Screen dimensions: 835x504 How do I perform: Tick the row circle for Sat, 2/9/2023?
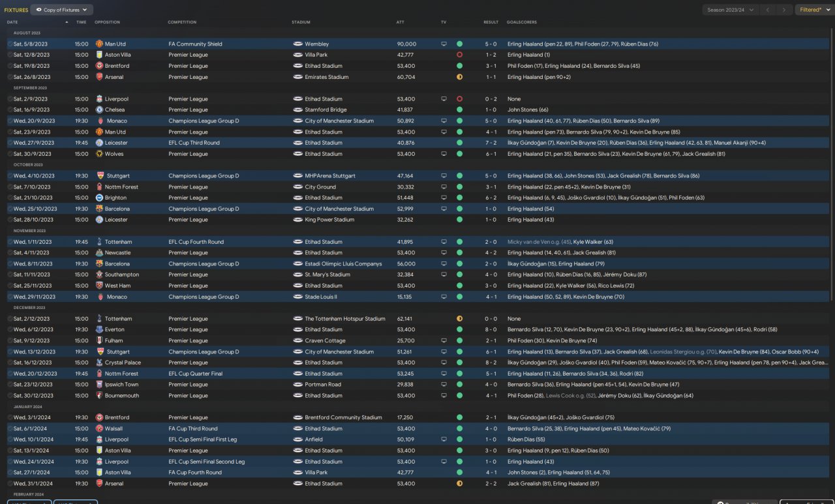coord(10,99)
